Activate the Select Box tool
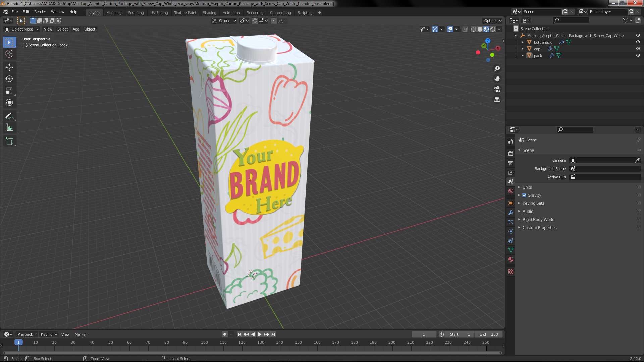Screen dimensions: 644x362 (x=9, y=42)
